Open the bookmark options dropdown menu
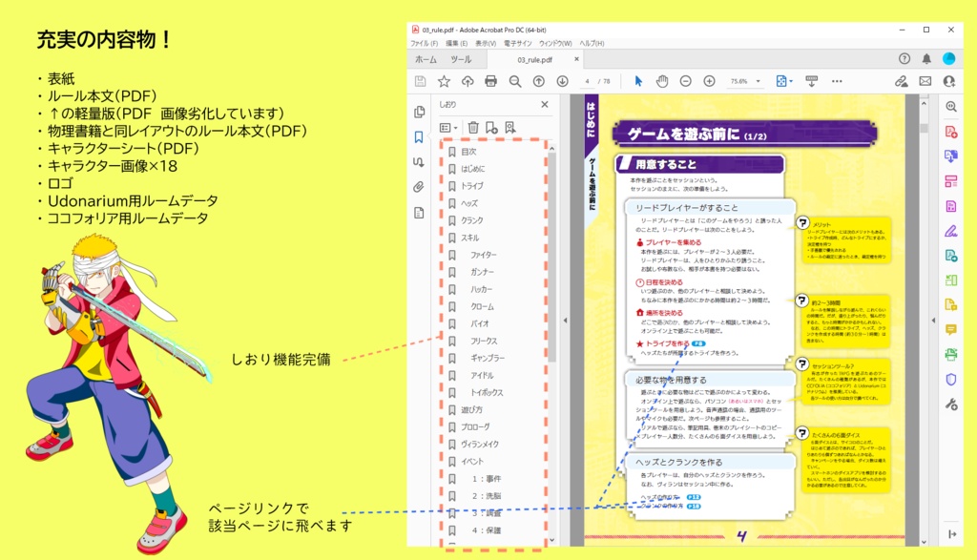977x560 pixels. [x=448, y=128]
